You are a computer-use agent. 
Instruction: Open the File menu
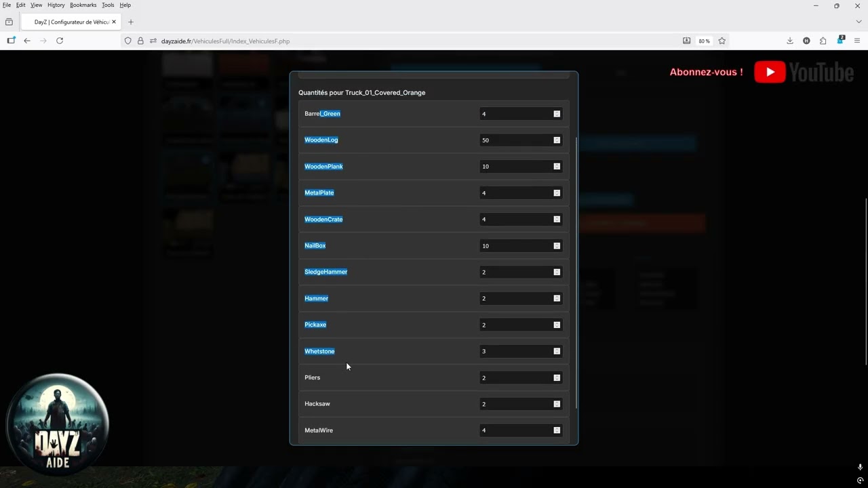[7, 5]
